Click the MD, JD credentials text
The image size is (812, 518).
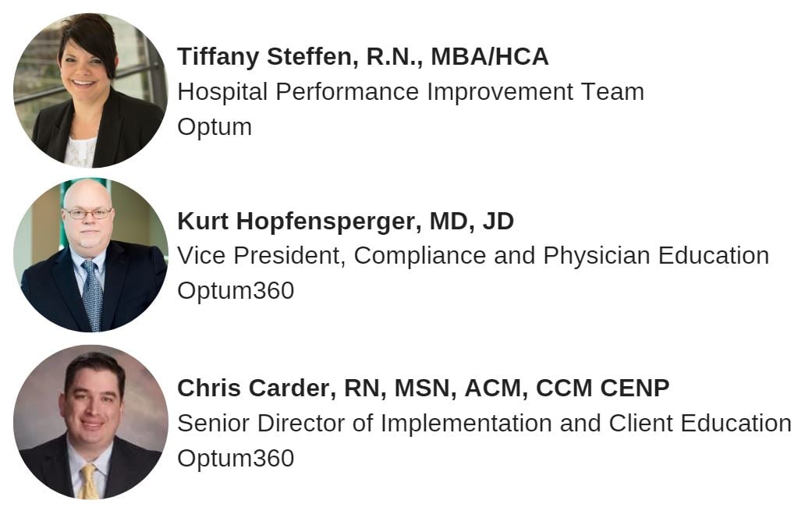point(471,222)
